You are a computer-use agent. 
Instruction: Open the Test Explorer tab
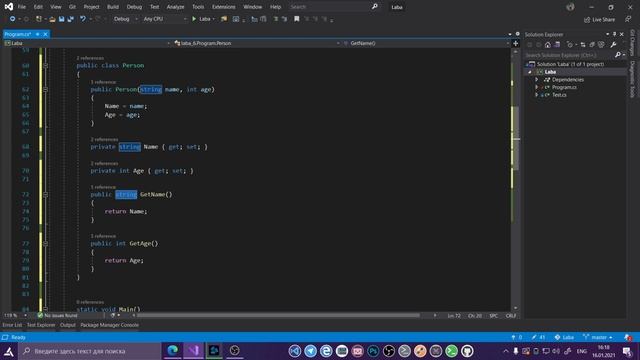pos(41,325)
